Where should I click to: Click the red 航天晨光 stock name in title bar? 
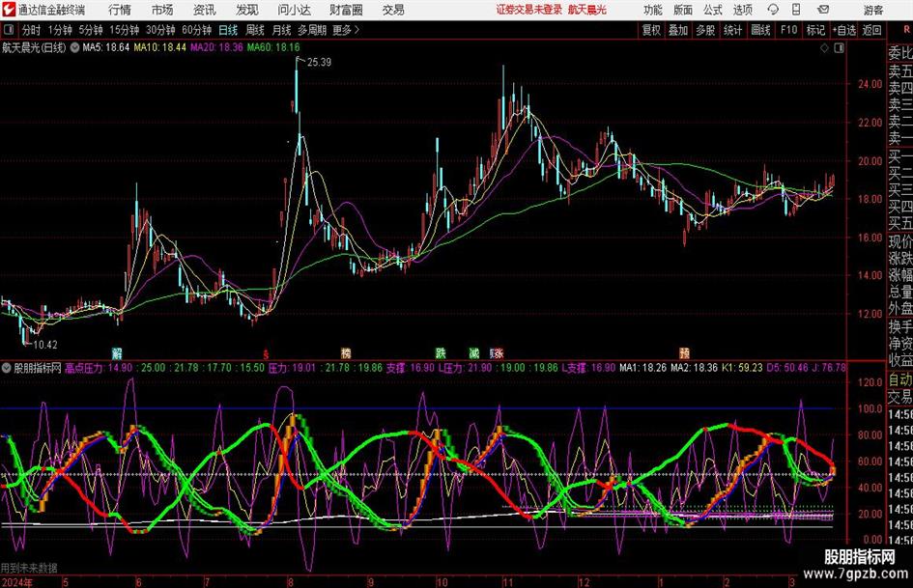point(587,10)
